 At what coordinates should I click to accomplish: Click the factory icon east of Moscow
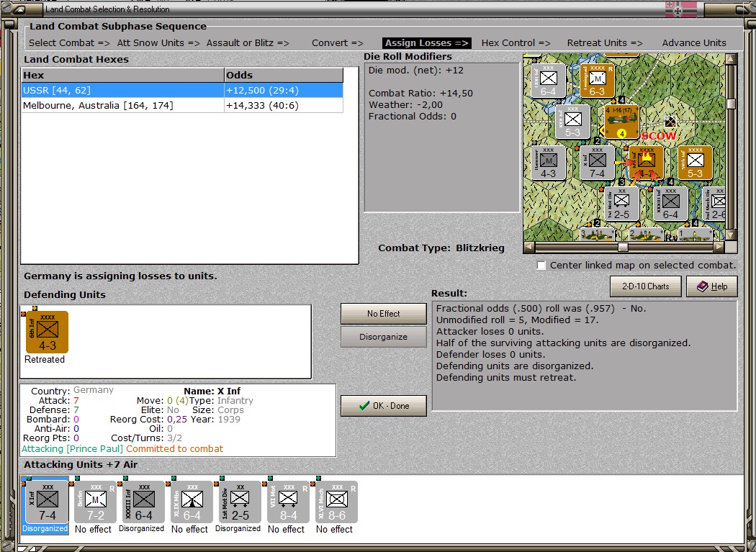(670, 121)
